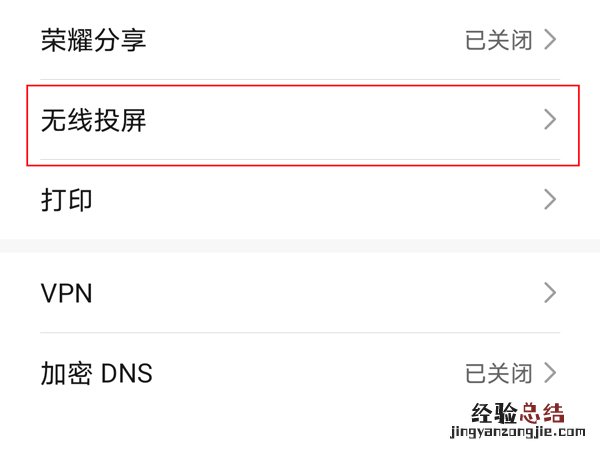
Task: Click empty middle area of VPN row
Action: (x=300, y=293)
